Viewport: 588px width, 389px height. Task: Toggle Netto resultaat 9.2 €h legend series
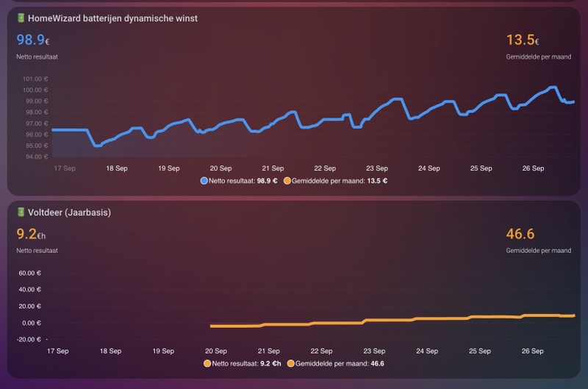pyautogui.click(x=243, y=363)
